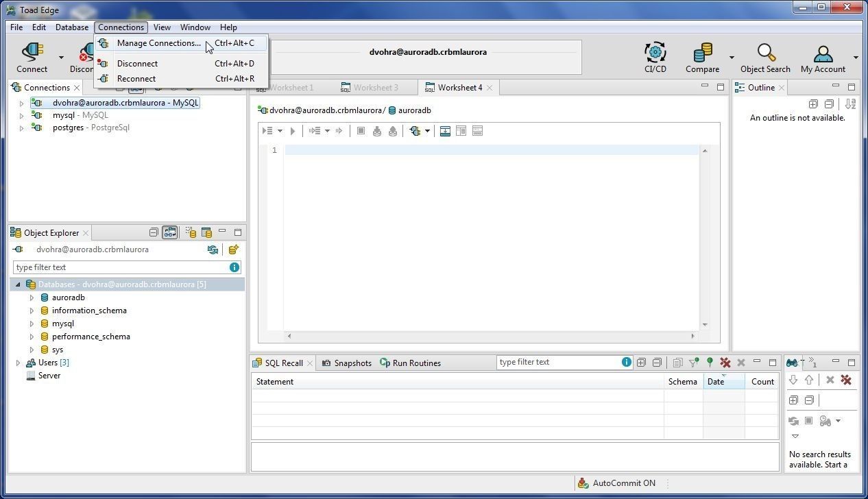Toggle Link with Editor in Object Explorer
The width and height of the screenshot is (868, 499).
coord(169,233)
